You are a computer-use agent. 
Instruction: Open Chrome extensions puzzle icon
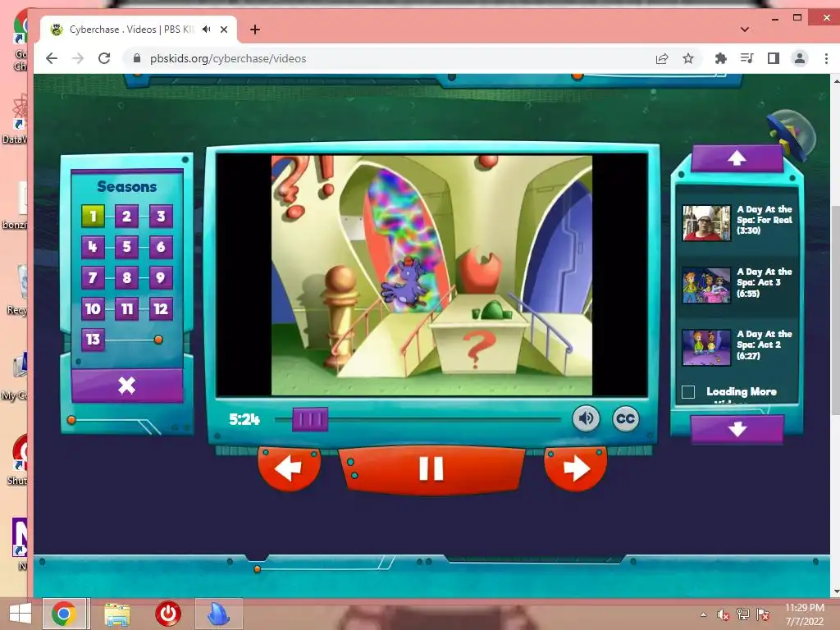click(x=720, y=58)
